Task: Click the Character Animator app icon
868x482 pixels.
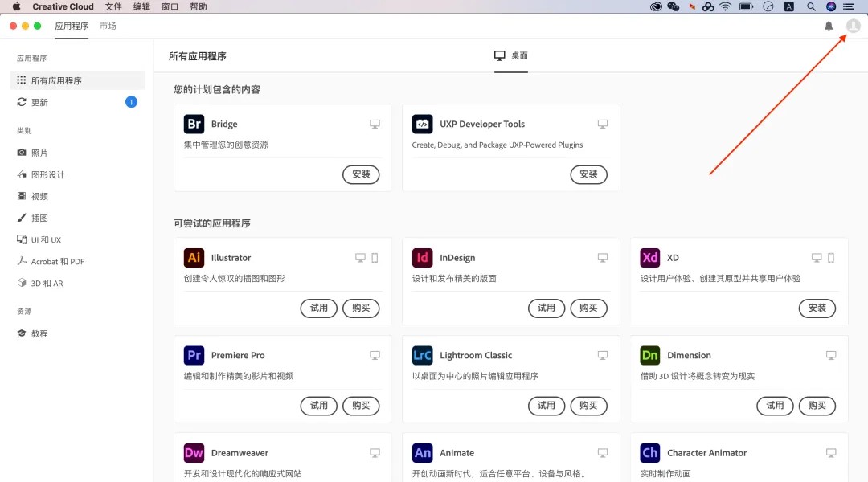Action: (x=650, y=453)
